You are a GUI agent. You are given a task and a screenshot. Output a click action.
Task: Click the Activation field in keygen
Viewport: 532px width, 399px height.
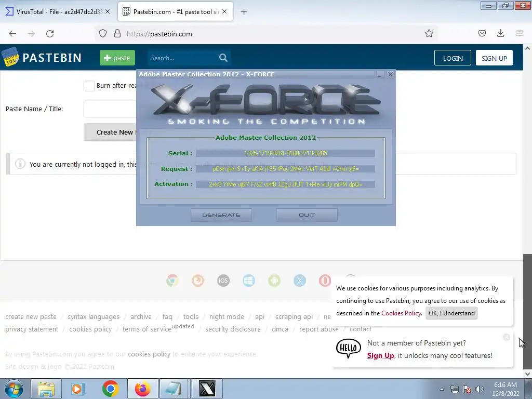pyautogui.click(x=285, y=184)
